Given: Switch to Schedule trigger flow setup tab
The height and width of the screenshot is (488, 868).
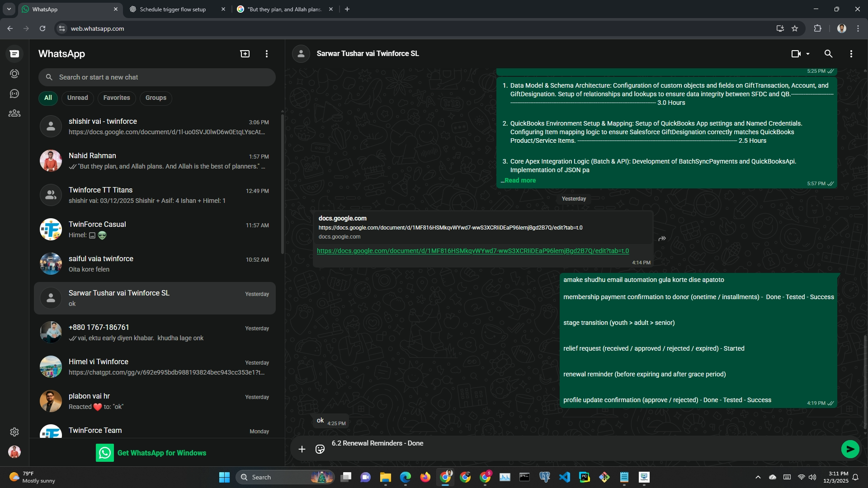Looking at the screenshot, I should pyautogui.click(x=173, y=9).
